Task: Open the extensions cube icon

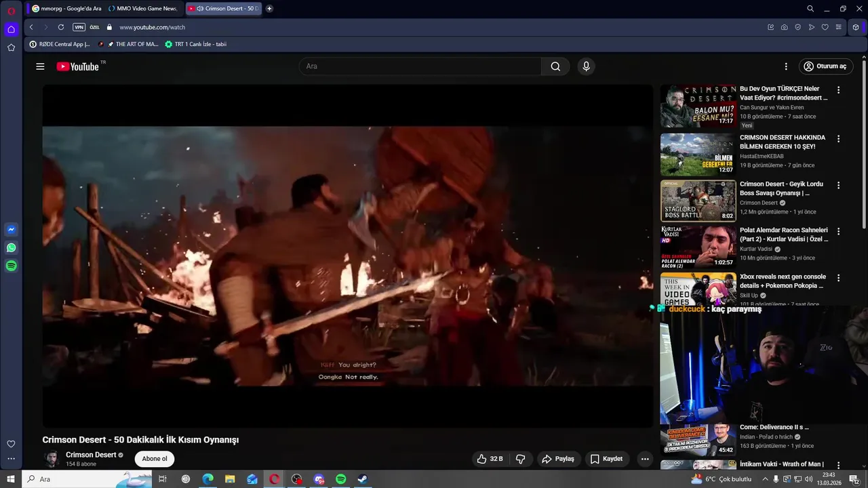Action: [856, 27]
